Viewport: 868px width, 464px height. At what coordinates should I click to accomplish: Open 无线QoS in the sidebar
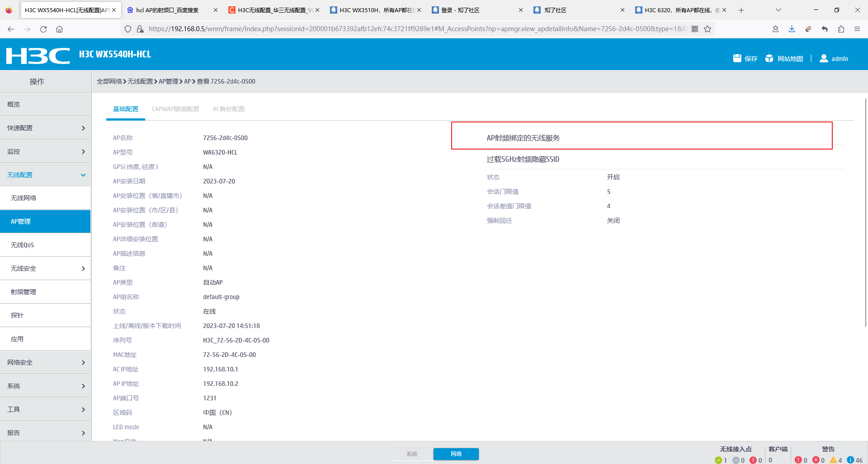[x=45, y=245]
